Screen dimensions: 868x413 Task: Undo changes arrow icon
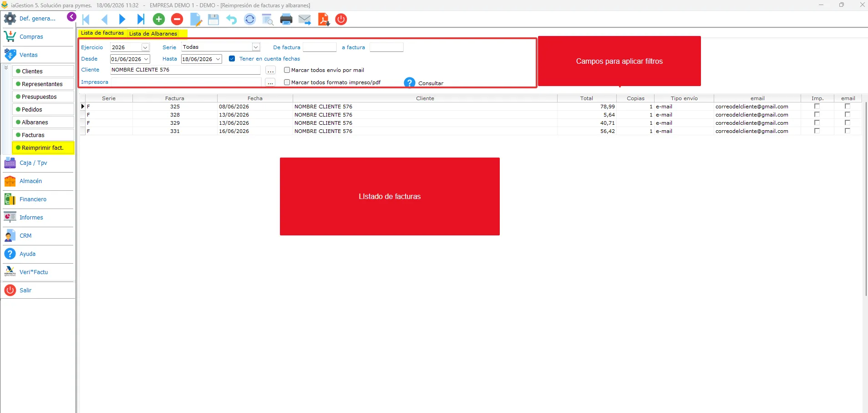pos(232,19)
